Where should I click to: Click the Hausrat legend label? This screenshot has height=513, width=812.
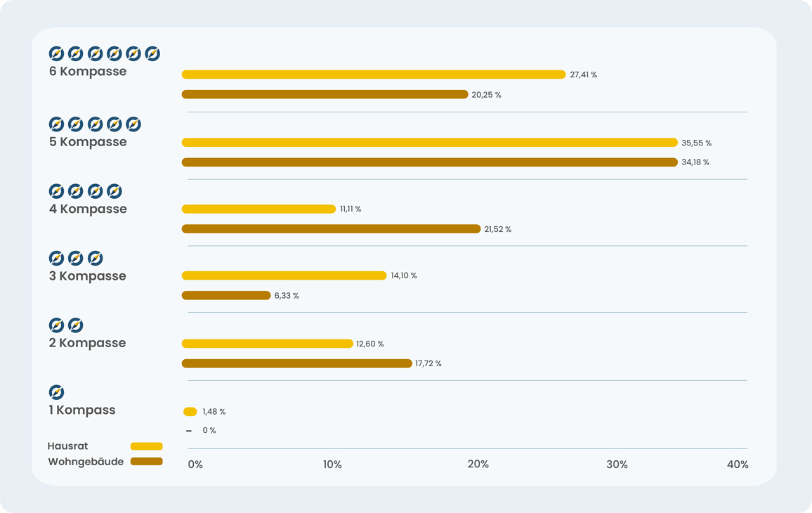(x=67, y=446)
